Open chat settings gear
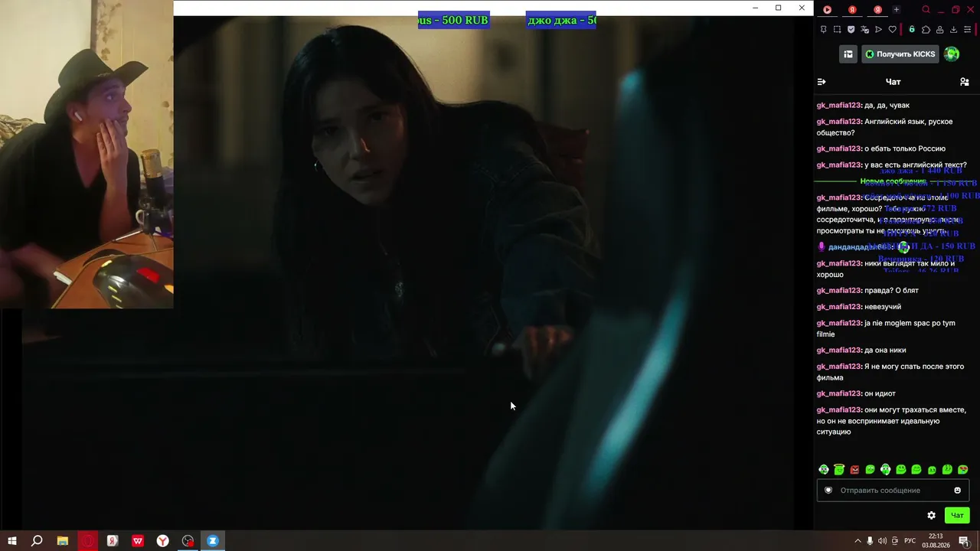This screenshot has height=551, width=980. pyautogui.click(x=932, y=516)
